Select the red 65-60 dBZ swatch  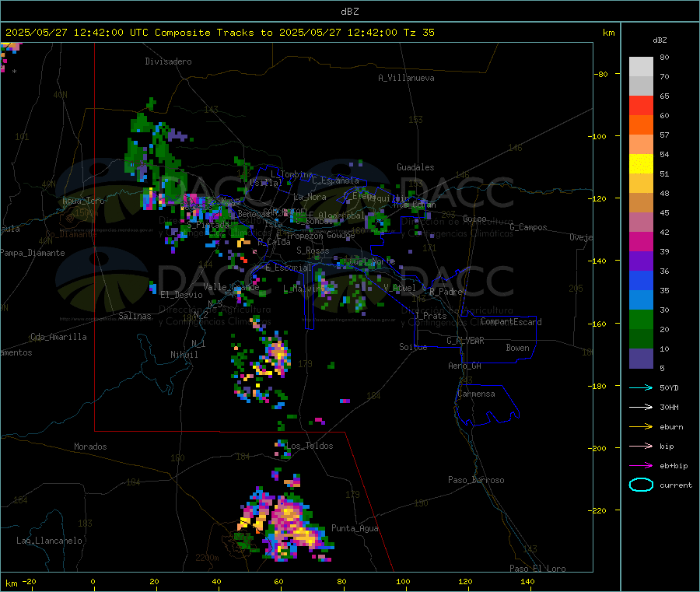tap(641, 105)
